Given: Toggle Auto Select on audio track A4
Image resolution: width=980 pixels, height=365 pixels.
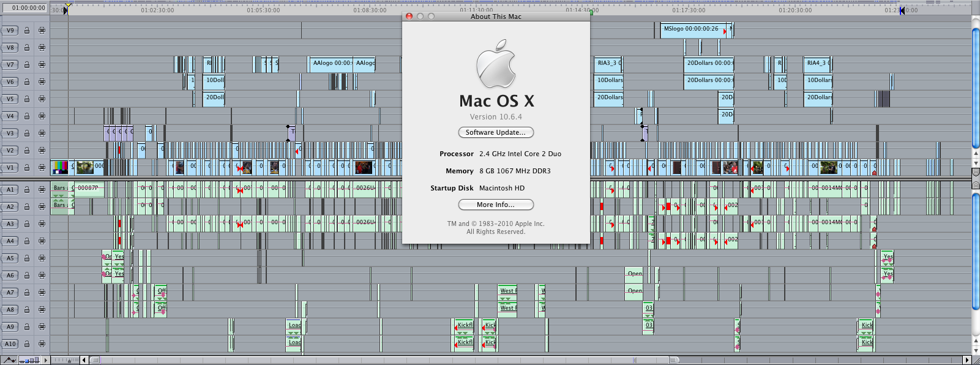Looking at the screenshot, I should [42, 241].
